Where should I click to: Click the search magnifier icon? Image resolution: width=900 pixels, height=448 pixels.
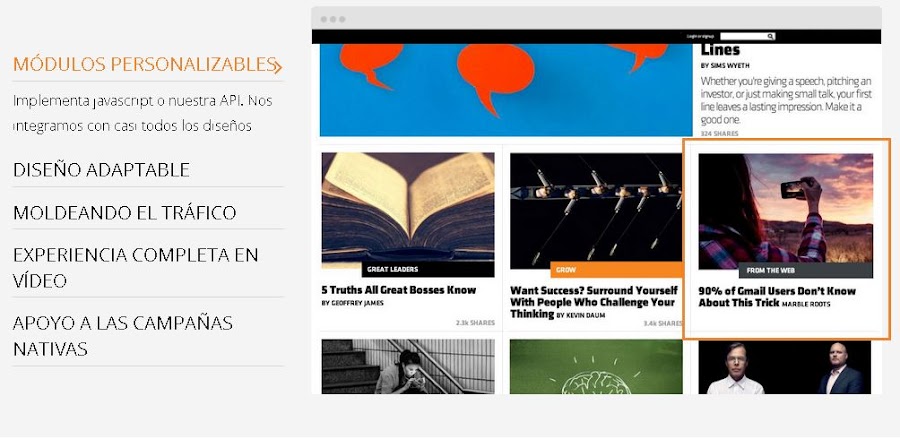click(x=770, y=37)
